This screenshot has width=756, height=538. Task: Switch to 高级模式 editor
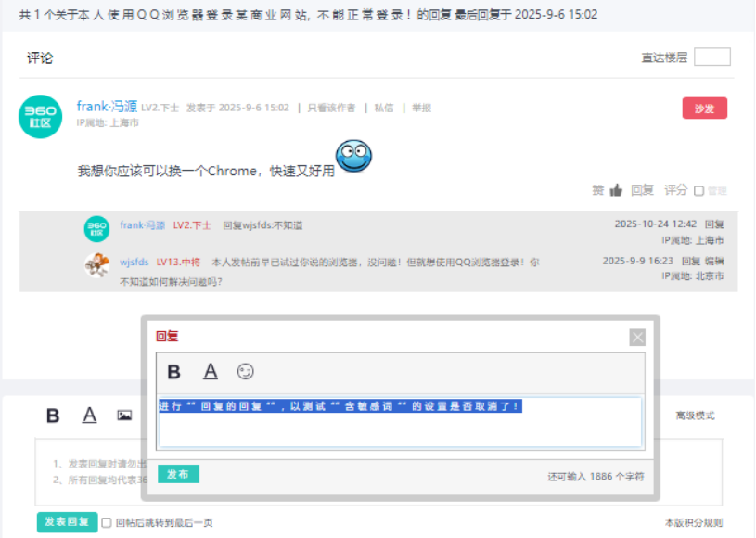695,416
